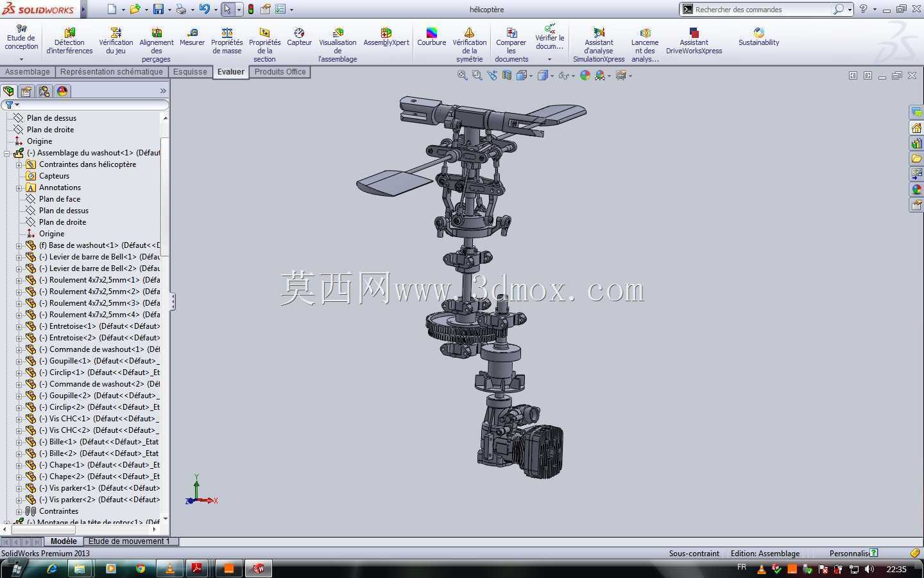This screenshot has width=924, height=578.
Task: Open Détection d'interférences tool
Action: 69,42
